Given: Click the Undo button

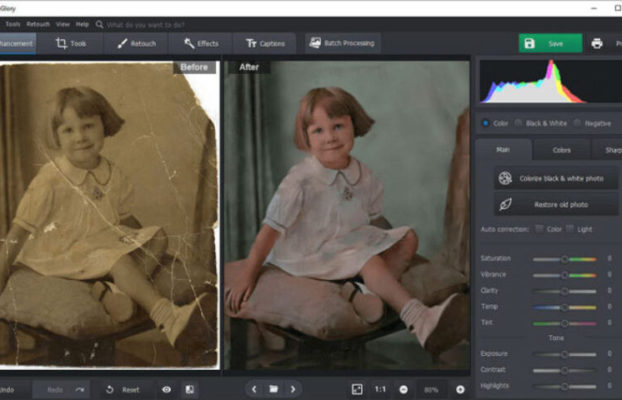Looking at the screenshot, I should click(x=15, y=390).
